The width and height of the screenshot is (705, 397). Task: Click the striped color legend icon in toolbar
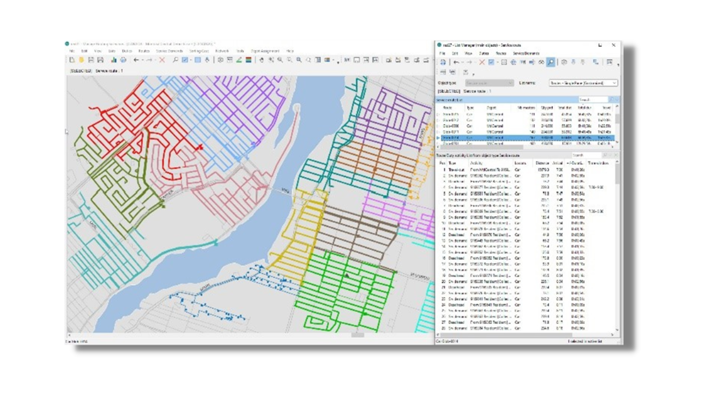point(248,60)
